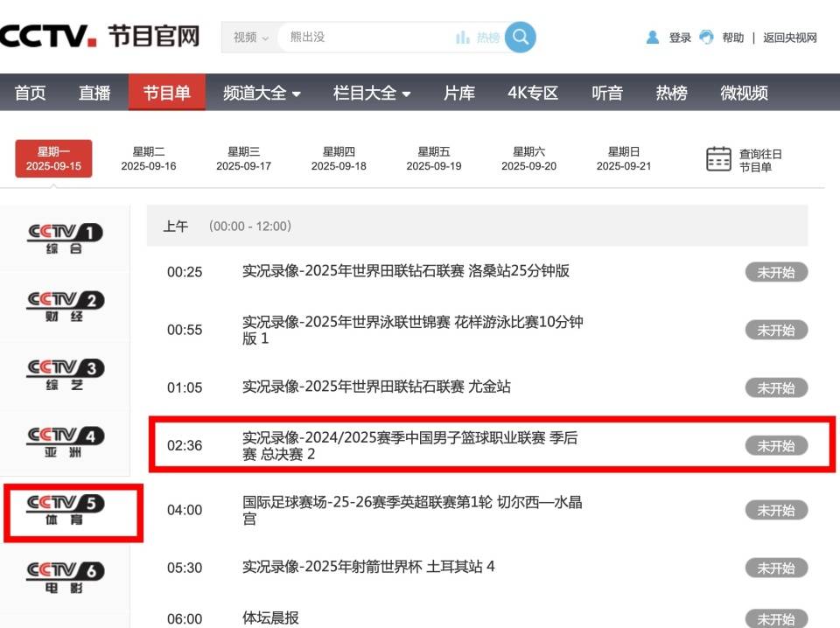Image resolution: width=840 pixels, height=628 pixels.
Task: Select 星期五 2025-09-19 date tab
Action: [434, 158]
